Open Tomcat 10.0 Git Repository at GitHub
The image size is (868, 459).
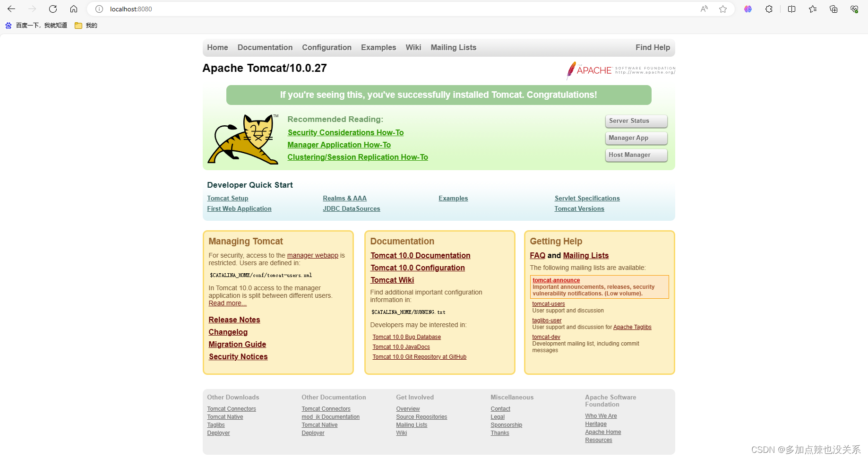420,357
